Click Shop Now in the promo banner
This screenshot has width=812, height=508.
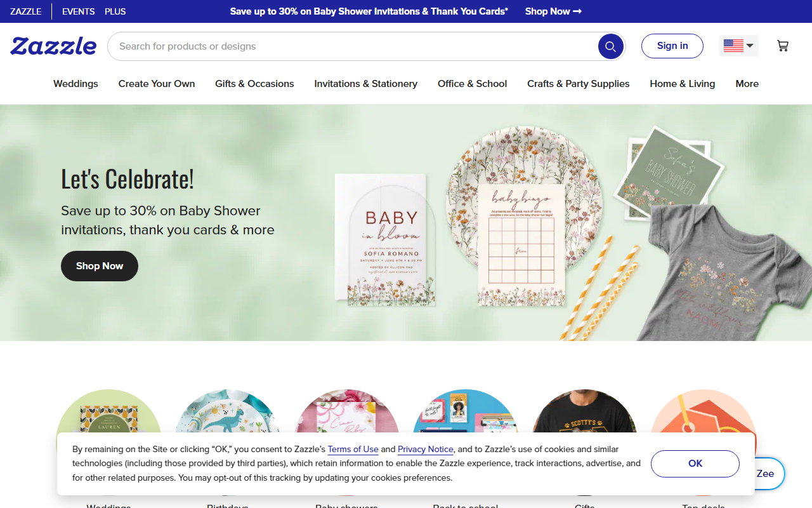tap(553, 11)
